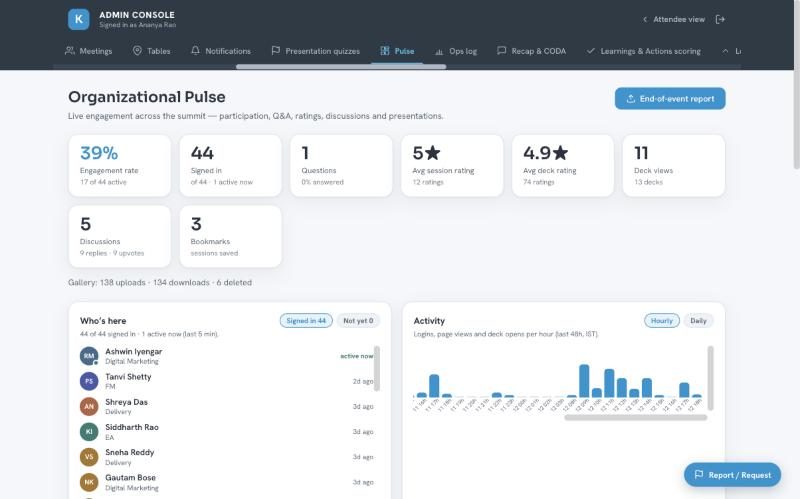Click the upload icon in End-of-event report
Screen dimensions: 800x499
click(631, 98)
